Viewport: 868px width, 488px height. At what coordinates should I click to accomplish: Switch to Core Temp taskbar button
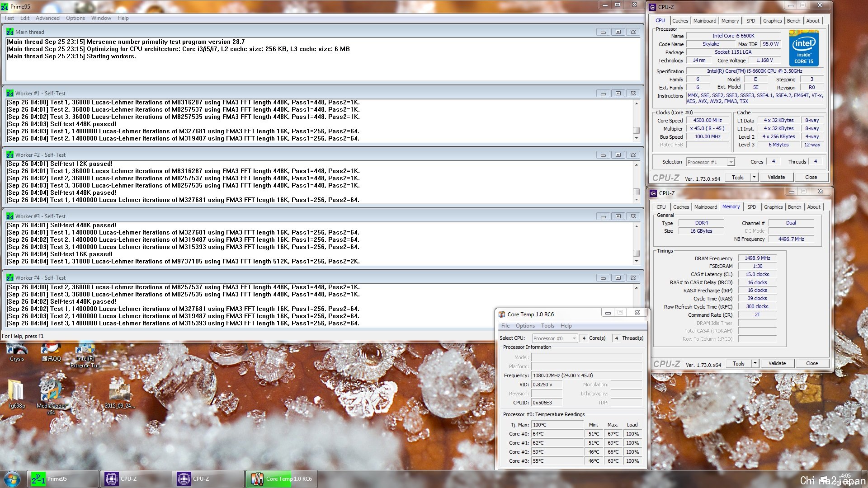pyautogui.click(x=281, y=479)
